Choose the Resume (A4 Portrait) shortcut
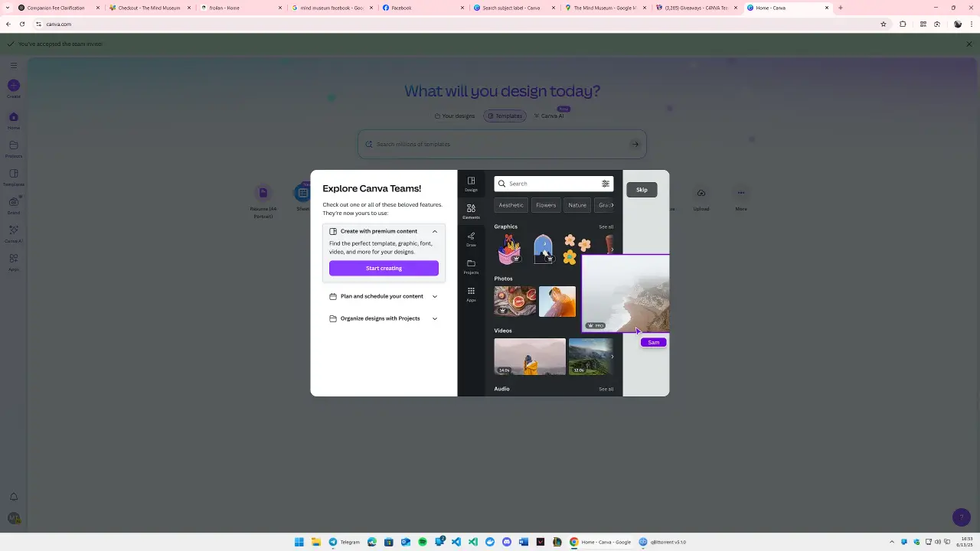This screenshot has width=980, height=551. pos(263,201)
